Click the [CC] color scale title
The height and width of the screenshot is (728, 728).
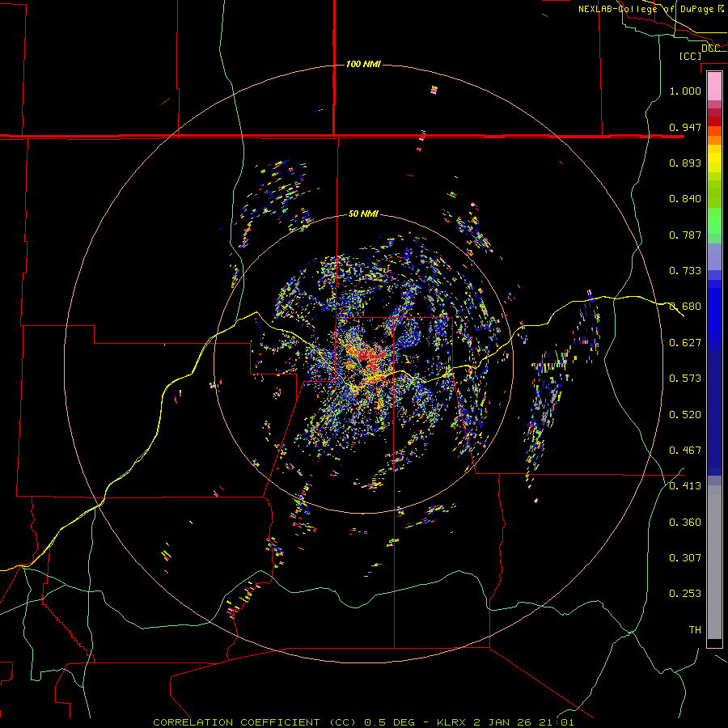690,56
